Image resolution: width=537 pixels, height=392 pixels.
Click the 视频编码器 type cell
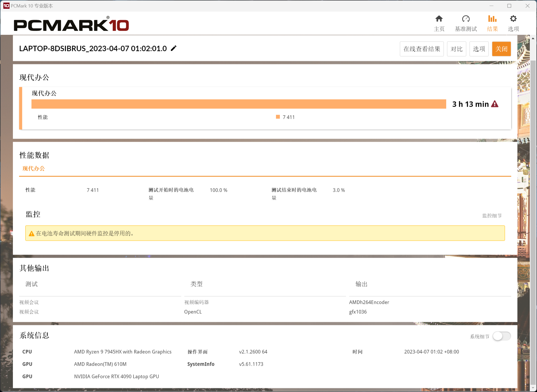197,302
